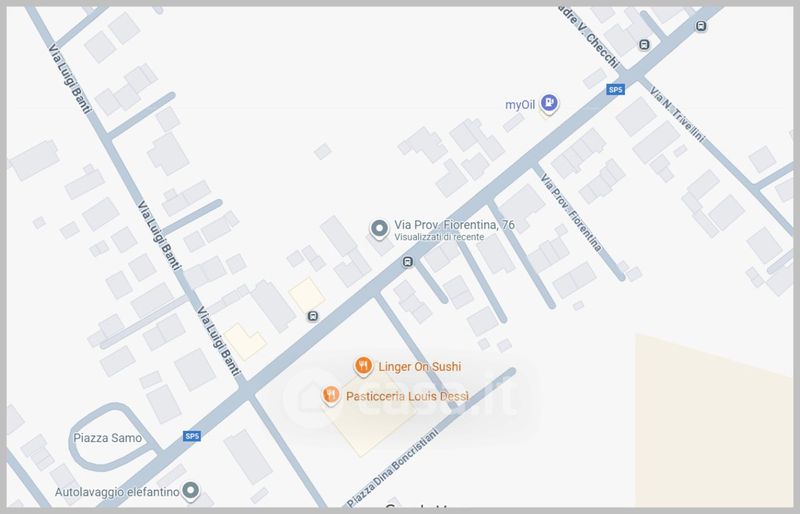
Task: Select the bus stop icon at top right corner
Action: click(702, 26)
